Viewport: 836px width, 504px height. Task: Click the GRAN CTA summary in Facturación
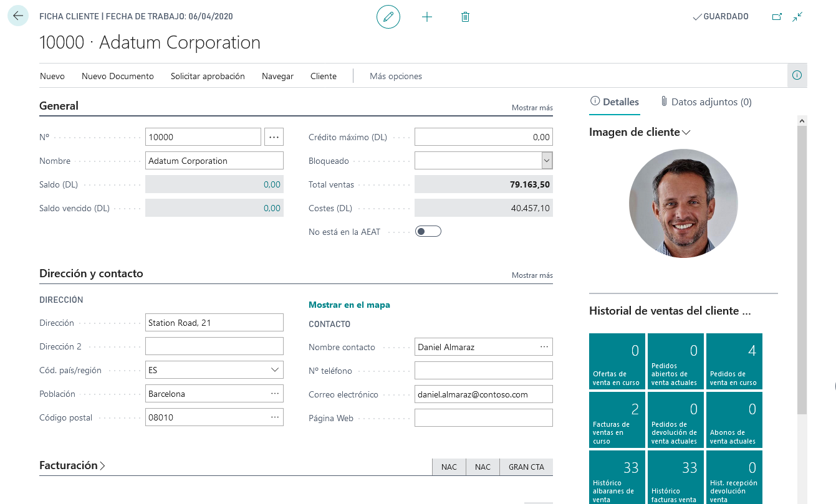pyautogui.click(x=526, y=467)
